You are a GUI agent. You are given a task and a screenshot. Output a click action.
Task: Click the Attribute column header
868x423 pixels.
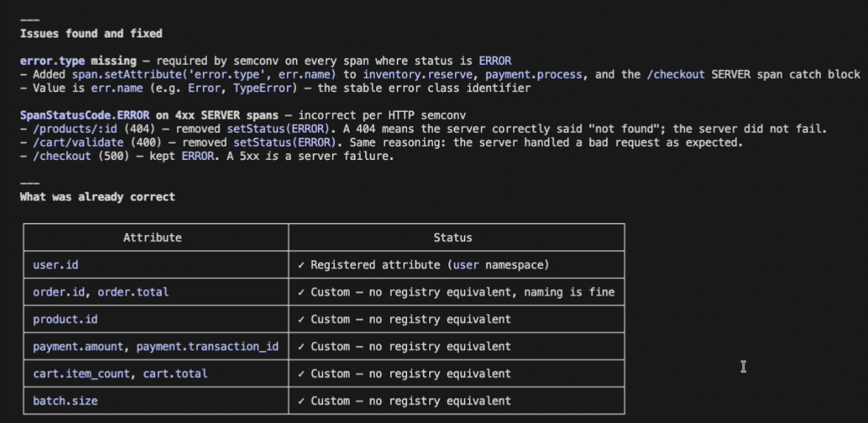[x=152, y=238]
